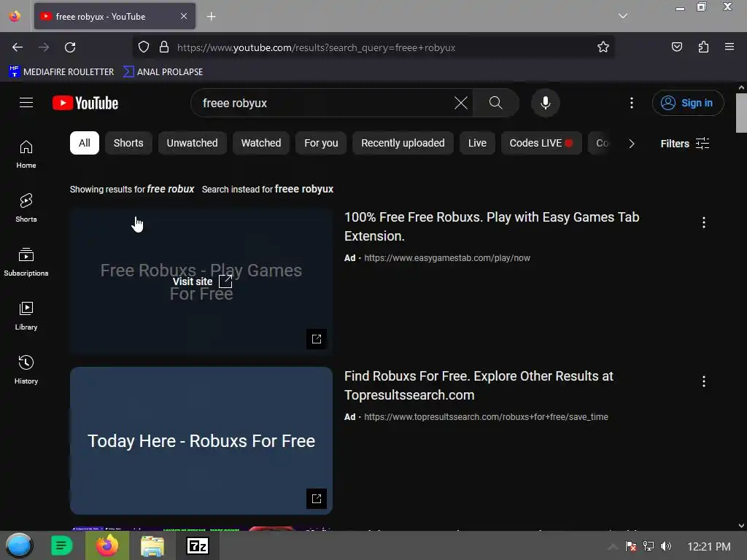Bookmark this page with the star
The image size is (747, 560).
click(603, 47)
